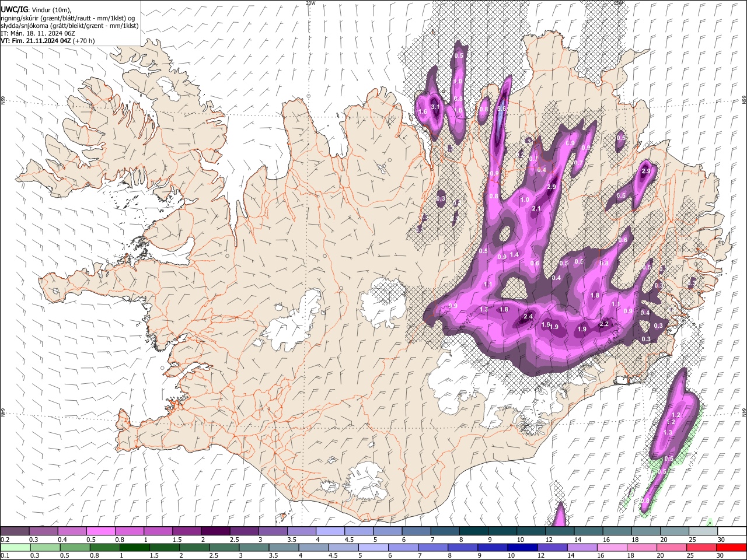Image resolution: width=747 pixels, height=560 pixels.
Task: Click the dark teal snow swatch at 8
Action: point(473,531)
